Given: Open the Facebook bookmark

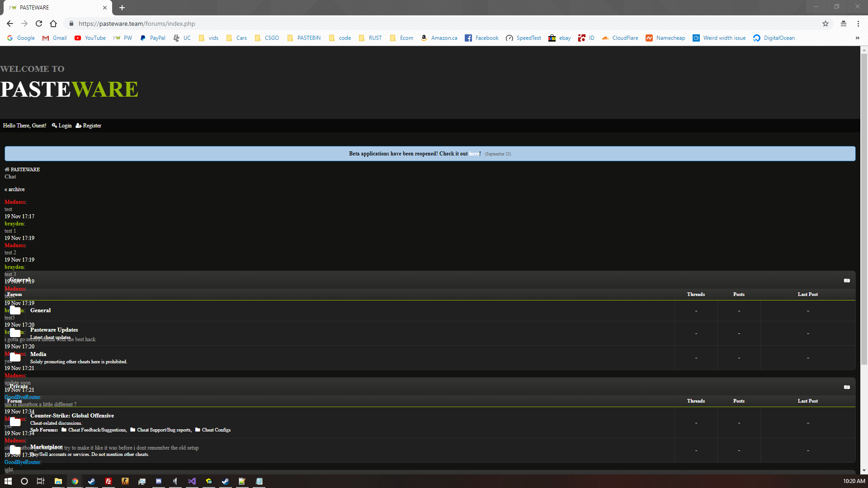Looking at the screenshot, I should 482,38.
